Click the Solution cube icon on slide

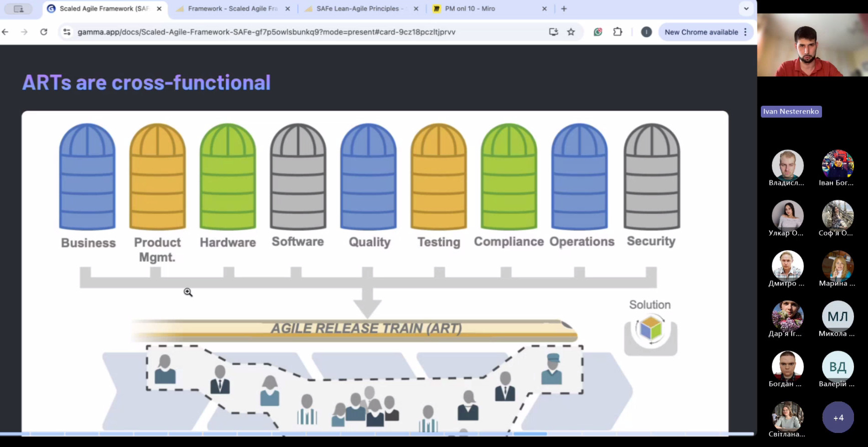[650, 330]
